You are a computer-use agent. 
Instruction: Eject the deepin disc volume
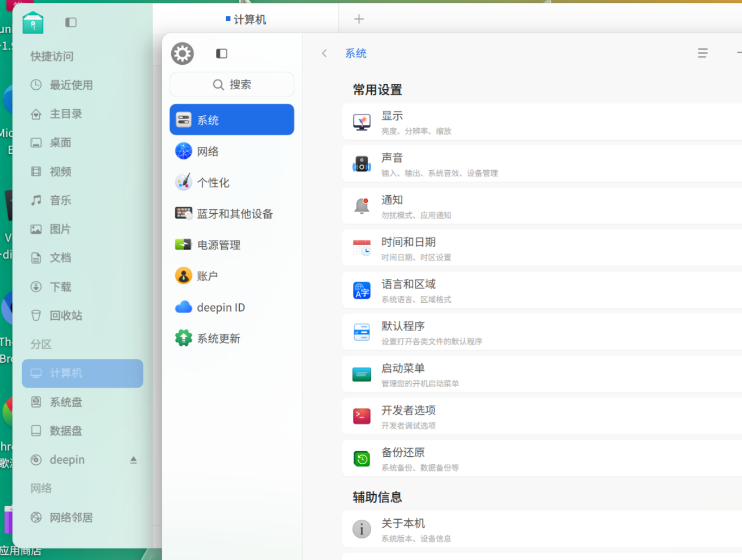(133, 460)
